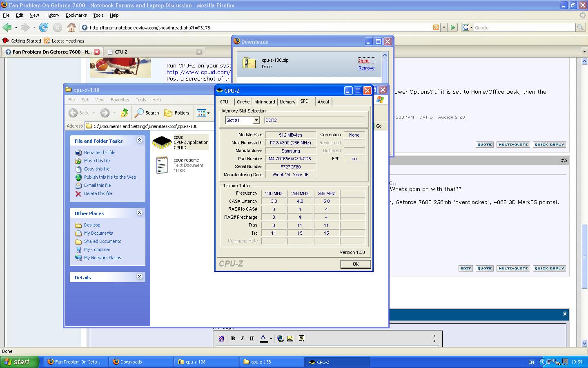
Task: Click cpu-z-138.zip file icon in Downloads
Action: pyautogui.click(x=249, y=63)
